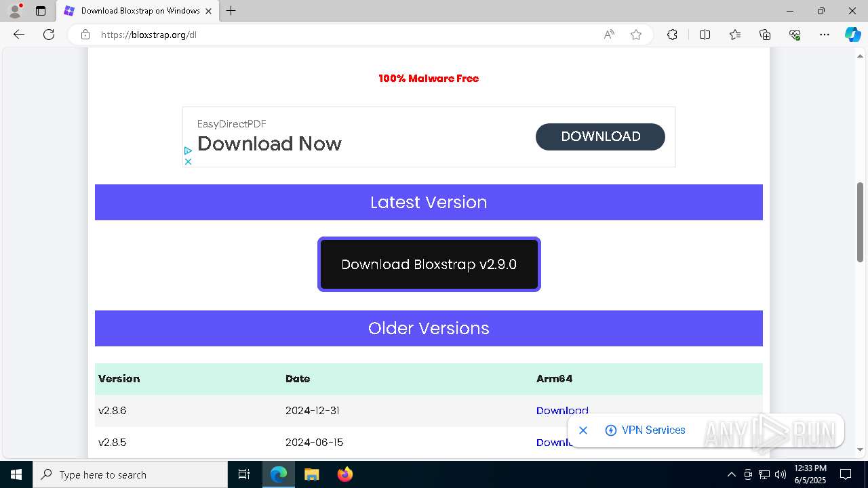
Task: Close the Download Bloxstrap tab
Action: 209,11
